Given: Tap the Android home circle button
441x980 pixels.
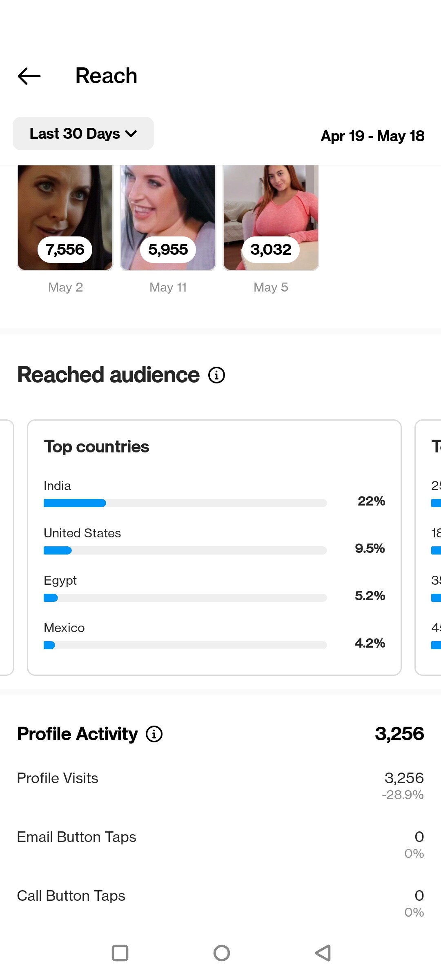Looking at the screenshot, I should pos(221,953).
